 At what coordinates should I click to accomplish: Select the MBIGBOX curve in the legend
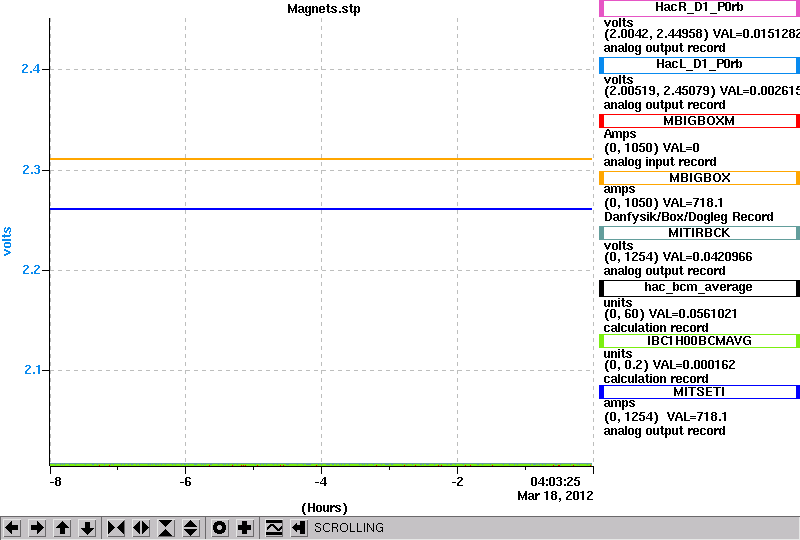pos(699,178)
